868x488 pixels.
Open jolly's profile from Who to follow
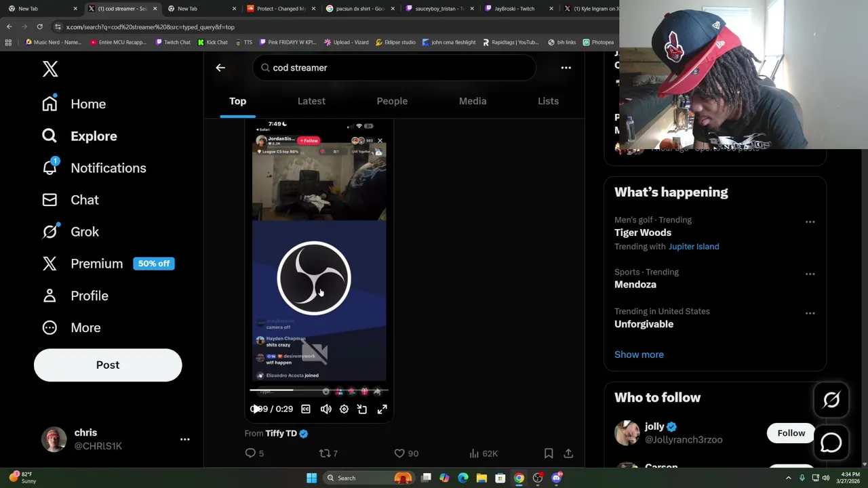coord(654,427)
